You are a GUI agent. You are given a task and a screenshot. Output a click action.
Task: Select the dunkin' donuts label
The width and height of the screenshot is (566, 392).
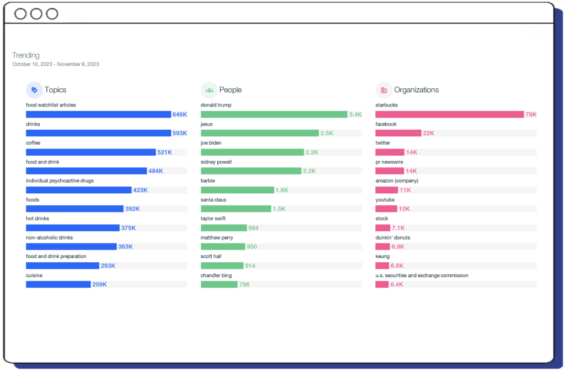(392, 237)
